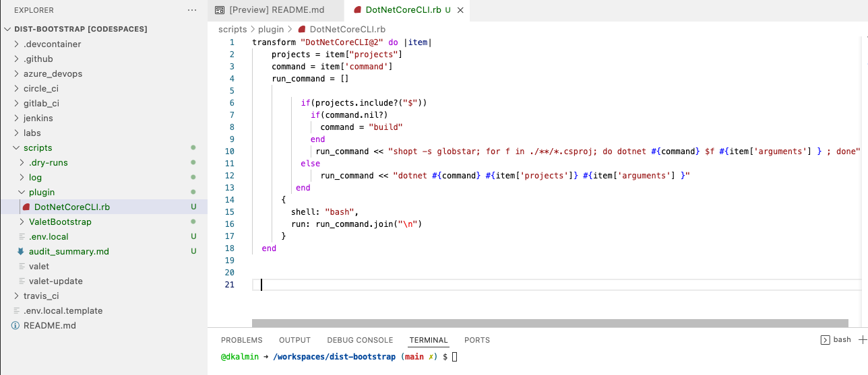Click 'shell: "bash",' on line 15
The height and width of the screenshot is (375, 868).
325,211
